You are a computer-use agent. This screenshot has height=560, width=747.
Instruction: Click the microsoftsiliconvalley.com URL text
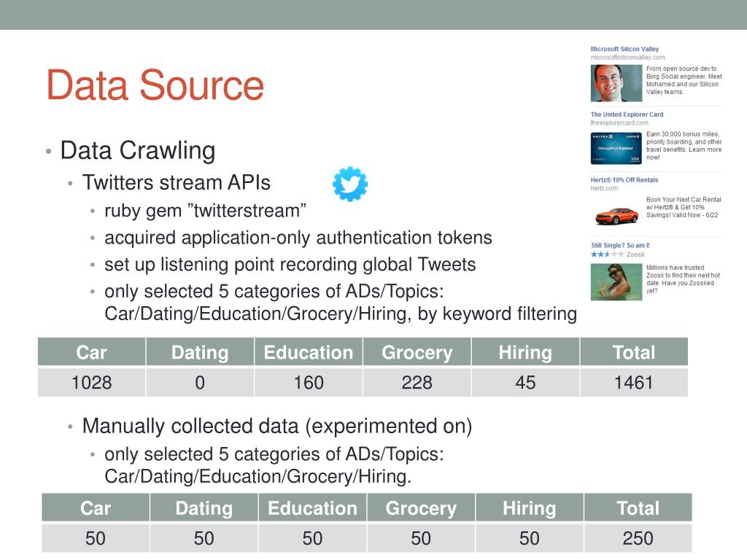coord(627,57)
